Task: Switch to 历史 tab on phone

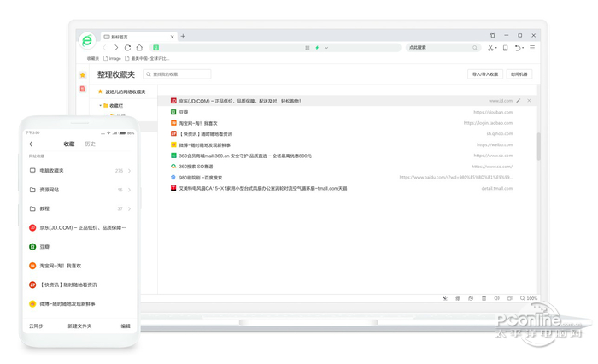Action: [90, 144]
